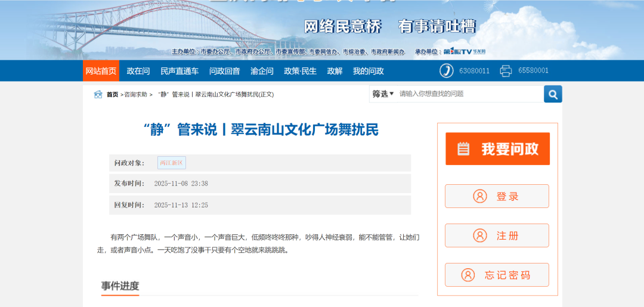Click the user icon on 登录 button
The width and height of the screenshot is (644, 307).
[x=479, y=196]
